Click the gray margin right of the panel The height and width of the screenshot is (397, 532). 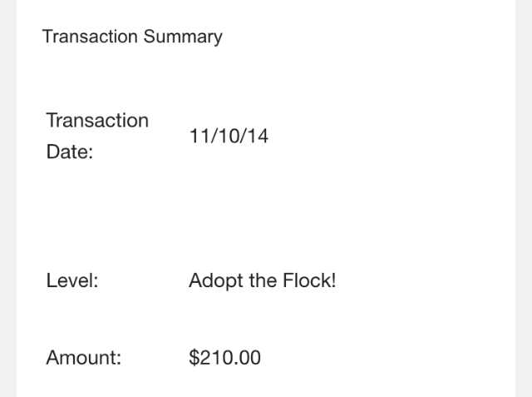[x=524, y=198]
